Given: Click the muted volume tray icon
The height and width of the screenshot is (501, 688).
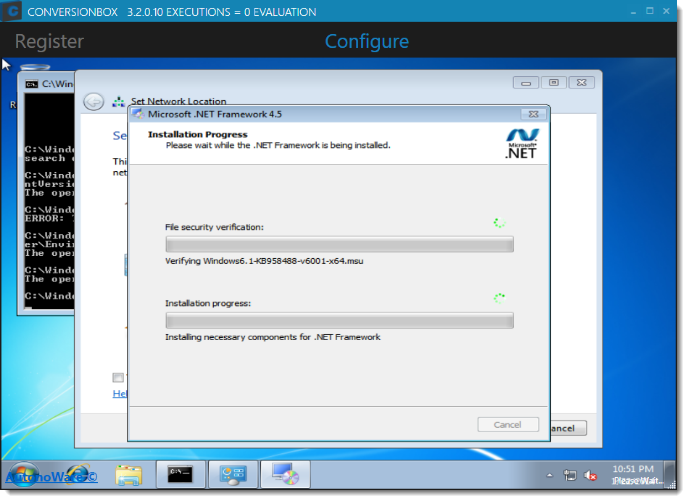Looking at the screenshot, I should [x=590, y=475].
